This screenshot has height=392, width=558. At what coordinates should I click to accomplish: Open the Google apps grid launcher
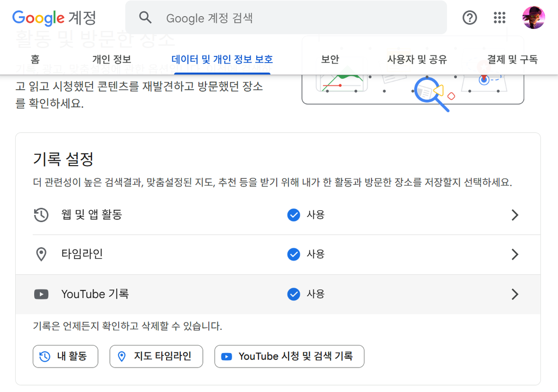click(499, 18)
